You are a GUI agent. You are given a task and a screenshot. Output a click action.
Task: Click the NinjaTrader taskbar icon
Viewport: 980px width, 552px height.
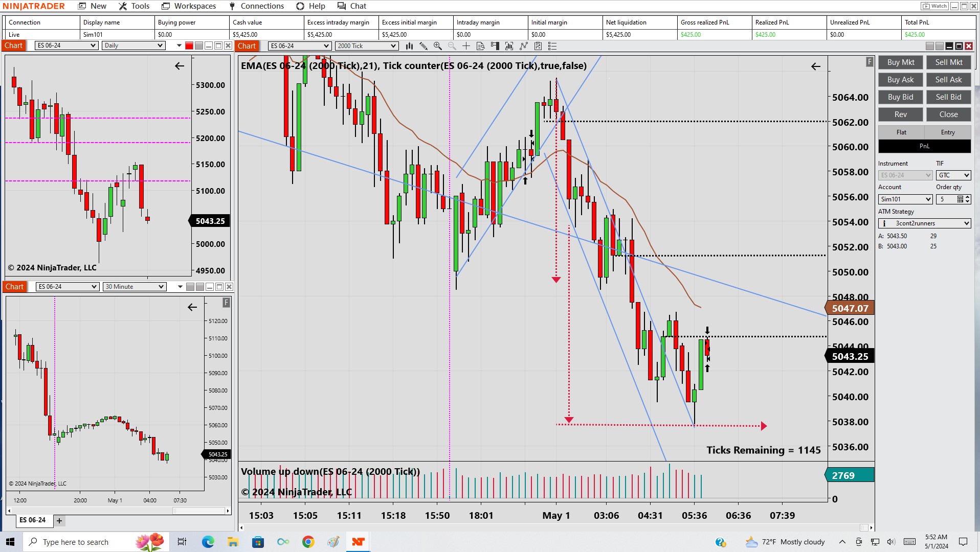click(x=358, y=542)
